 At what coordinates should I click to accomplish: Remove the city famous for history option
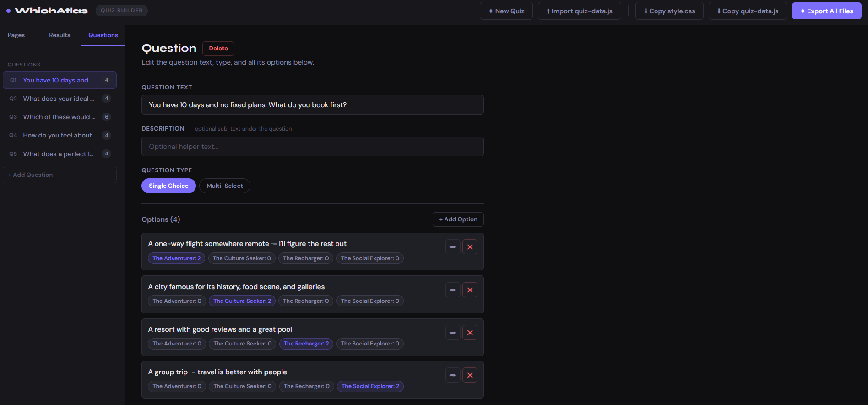[x=470, y=290]
